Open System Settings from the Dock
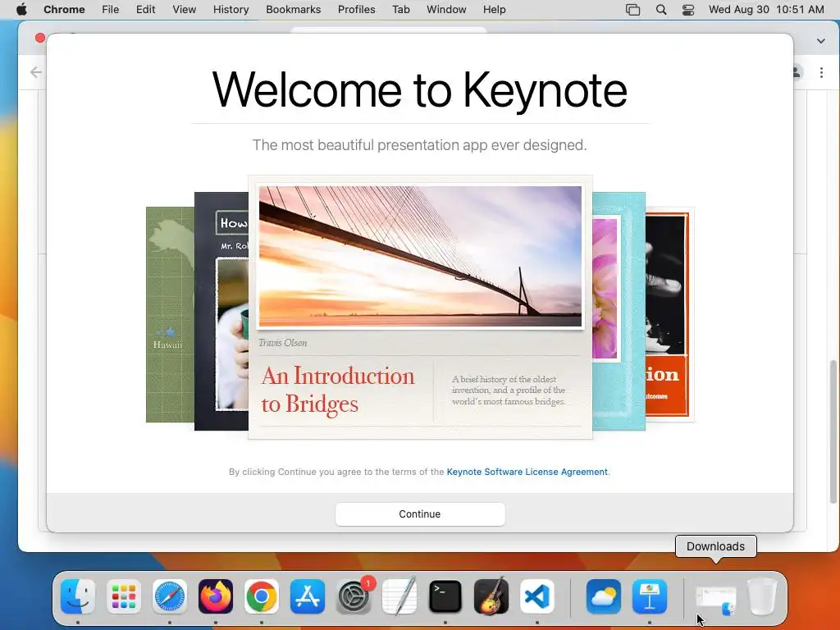The height and width of the screenshot is (630, 840). 354,596
